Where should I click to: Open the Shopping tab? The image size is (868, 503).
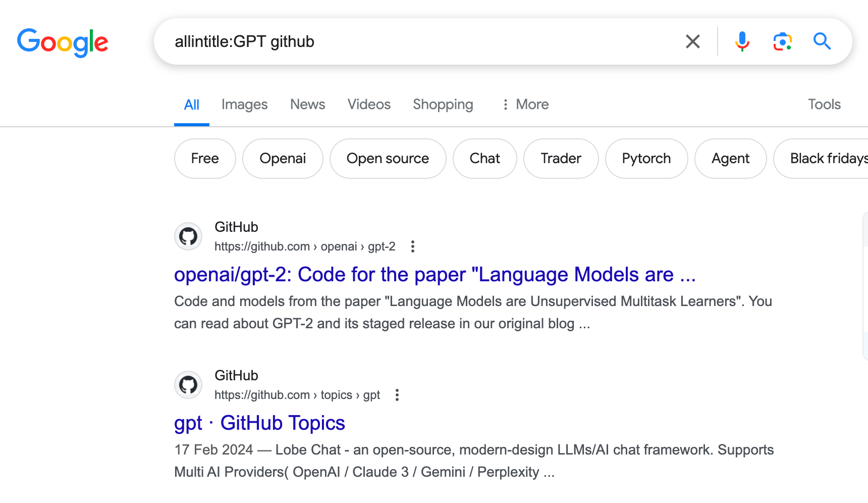pos(443,105)
